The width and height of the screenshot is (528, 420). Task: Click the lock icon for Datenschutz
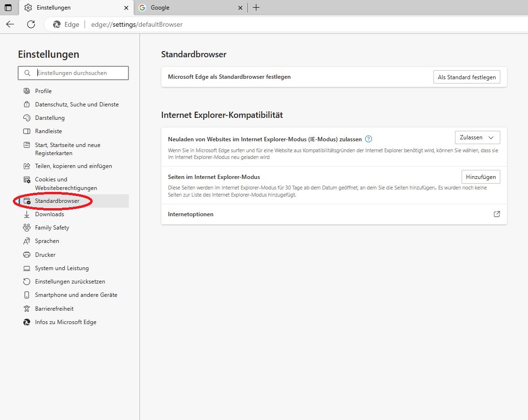(x=27, y=105)
